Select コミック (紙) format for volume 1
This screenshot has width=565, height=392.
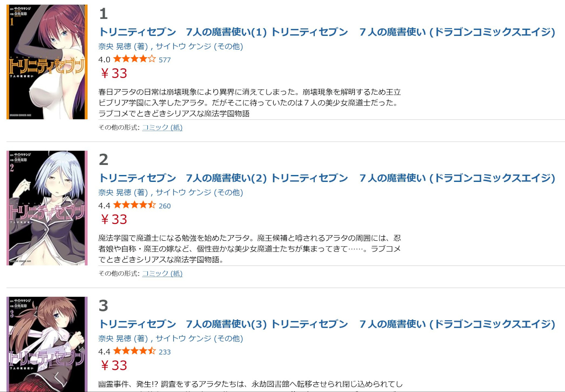(x=162, y=127)
